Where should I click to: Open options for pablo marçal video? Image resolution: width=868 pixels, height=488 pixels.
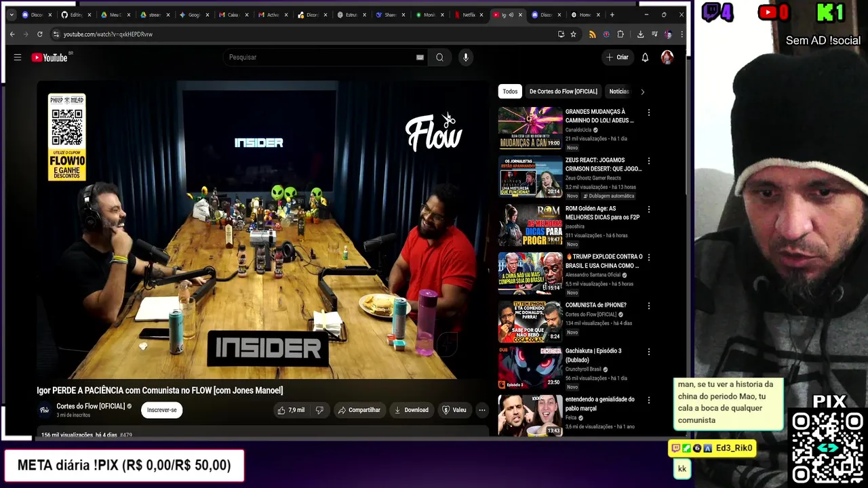coord(648,400)
